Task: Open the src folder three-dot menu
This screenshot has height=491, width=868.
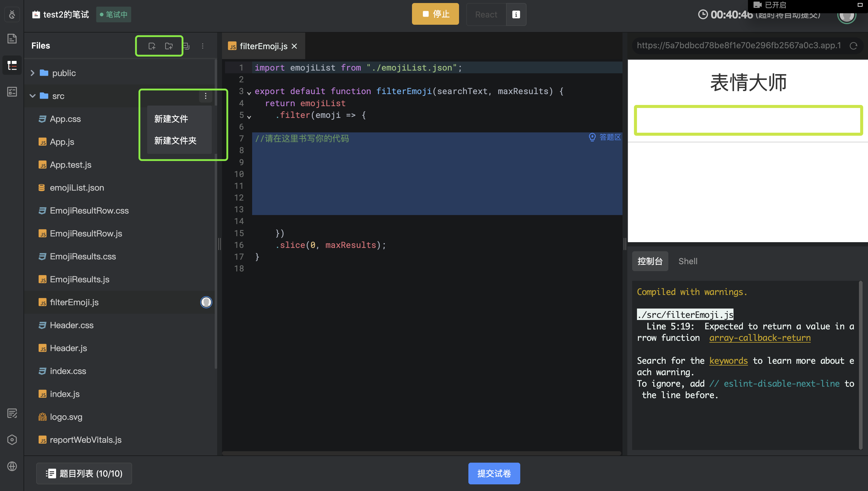Action: coord(205,96)
